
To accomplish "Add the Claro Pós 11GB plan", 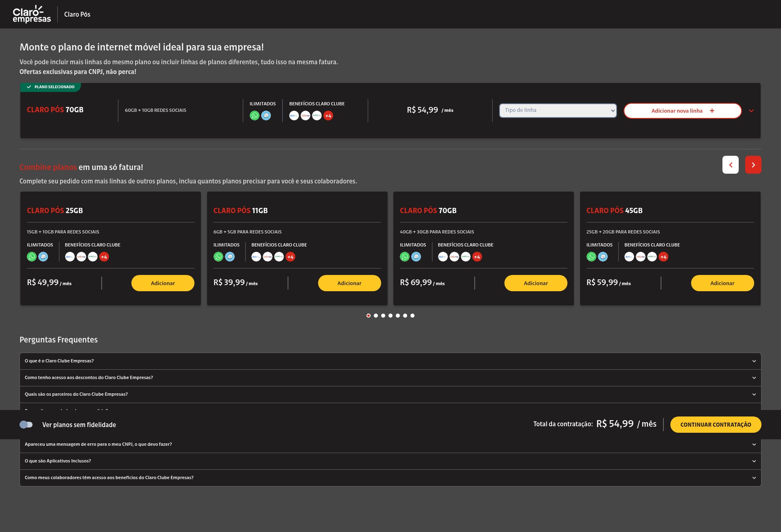I will (x=349, y=283).
